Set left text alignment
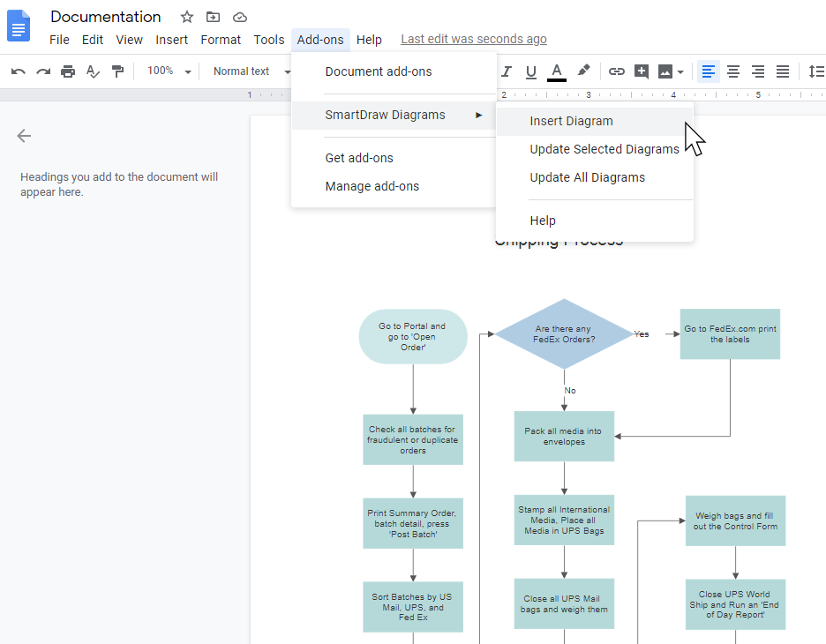The image size is (826, 644). tap(708, 71)
